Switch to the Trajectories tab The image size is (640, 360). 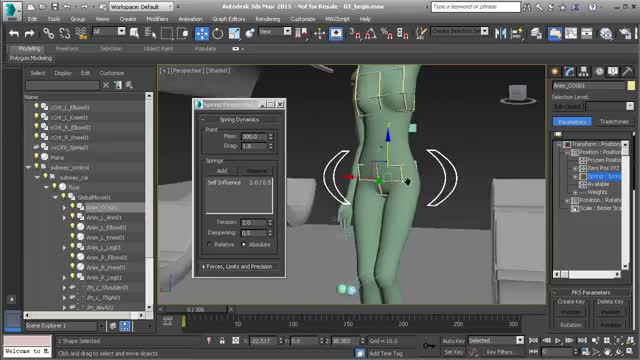click(613, 122)
